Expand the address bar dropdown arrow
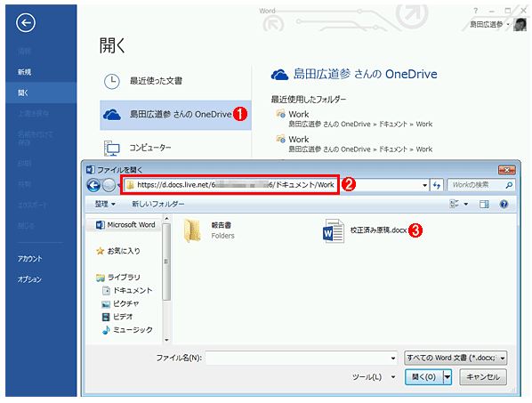 (x=424, y=185)
